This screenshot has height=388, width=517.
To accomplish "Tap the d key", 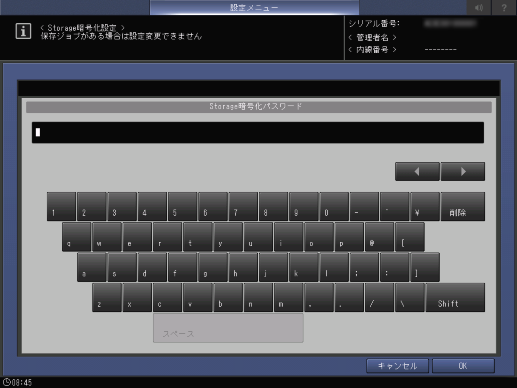I will point(152,267).
